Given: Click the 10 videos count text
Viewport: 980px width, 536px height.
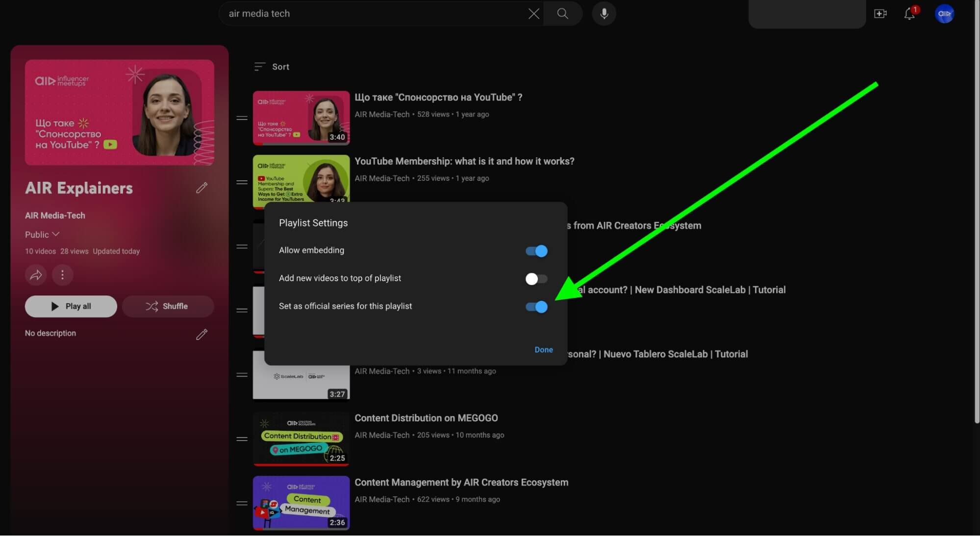Looking at the screenshot, I should pos(40,251).
